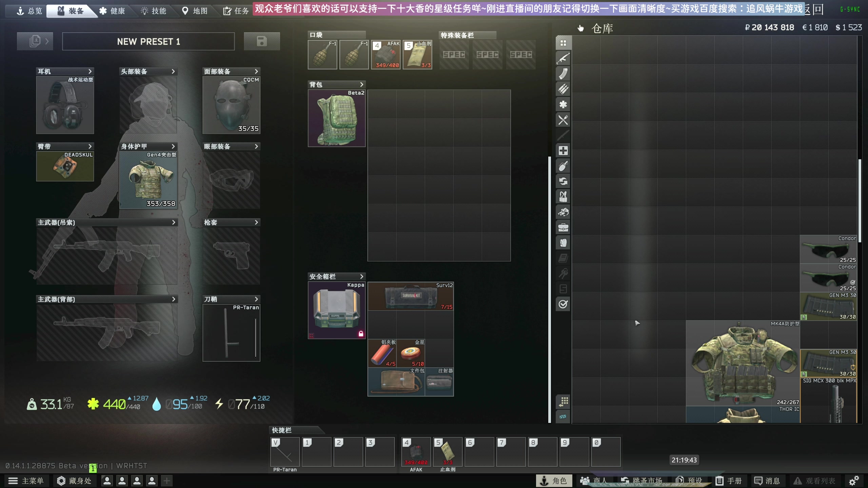868x488 pixels.
Task: Filter stash by magazines icon
Action: coord(563,74)
